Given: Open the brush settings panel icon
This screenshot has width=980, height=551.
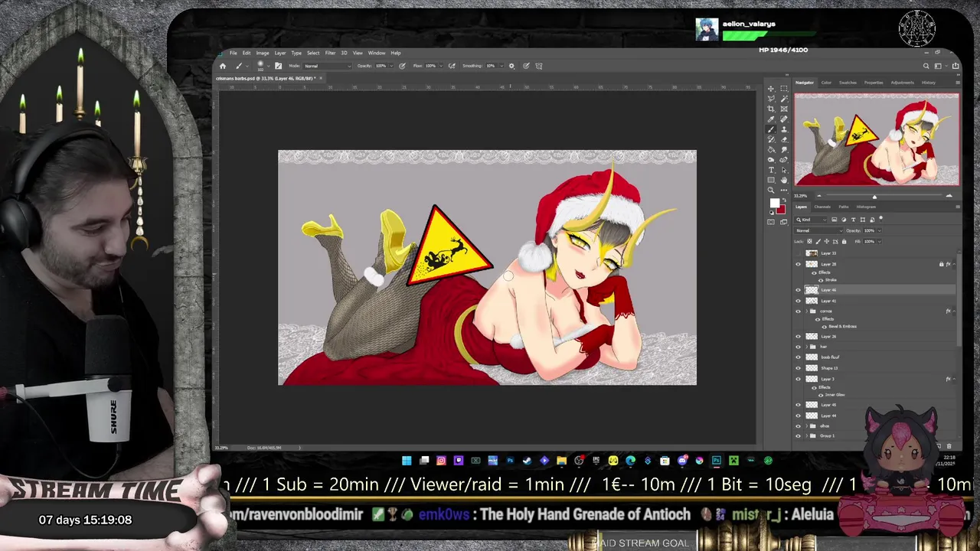Looking at the screenshot, I should [279, 66].
